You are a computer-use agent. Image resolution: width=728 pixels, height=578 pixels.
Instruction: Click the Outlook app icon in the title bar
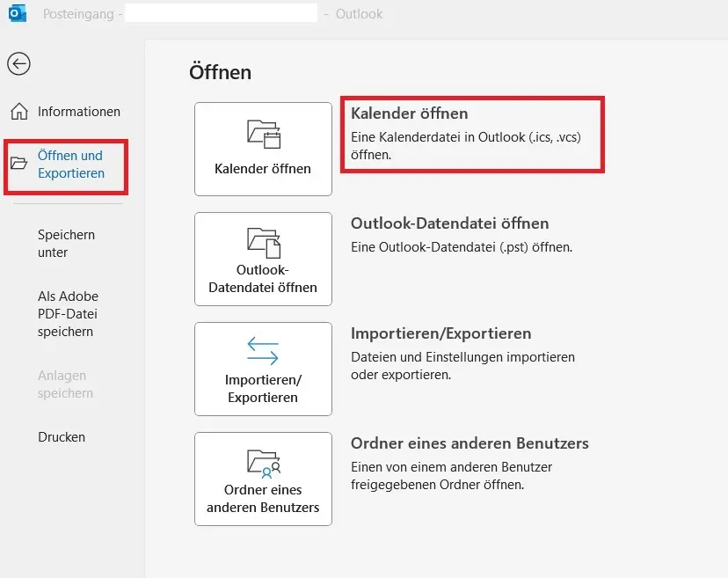point(16,12)
